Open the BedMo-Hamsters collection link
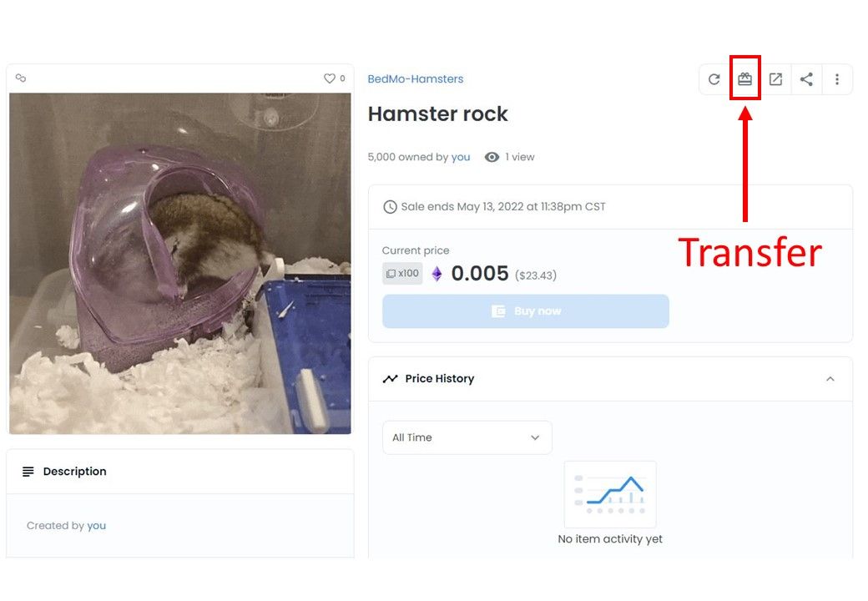This screenshot has height=601, width=868. tap(415, 79)
